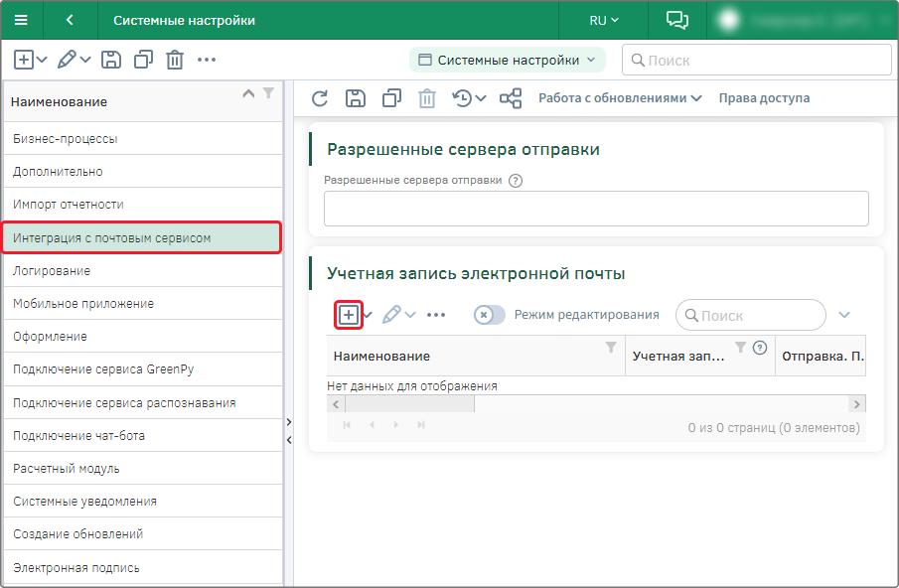Select Интеграция с почтовым сервисом

tap(142, 237)
